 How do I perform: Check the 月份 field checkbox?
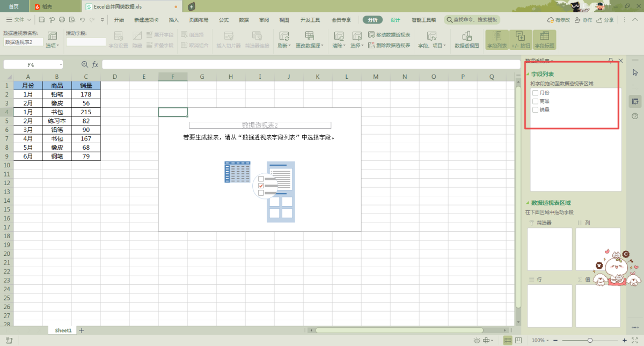point(535,93)
